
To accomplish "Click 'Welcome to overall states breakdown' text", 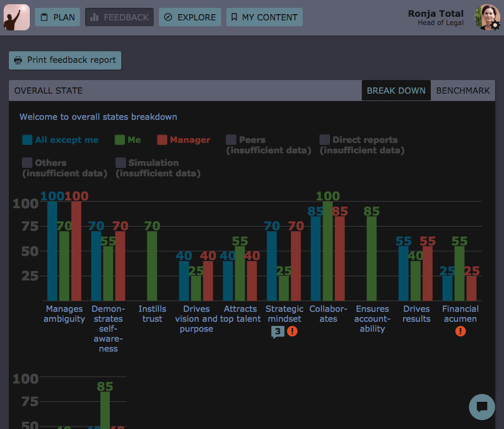I will [x=98, y=117].
